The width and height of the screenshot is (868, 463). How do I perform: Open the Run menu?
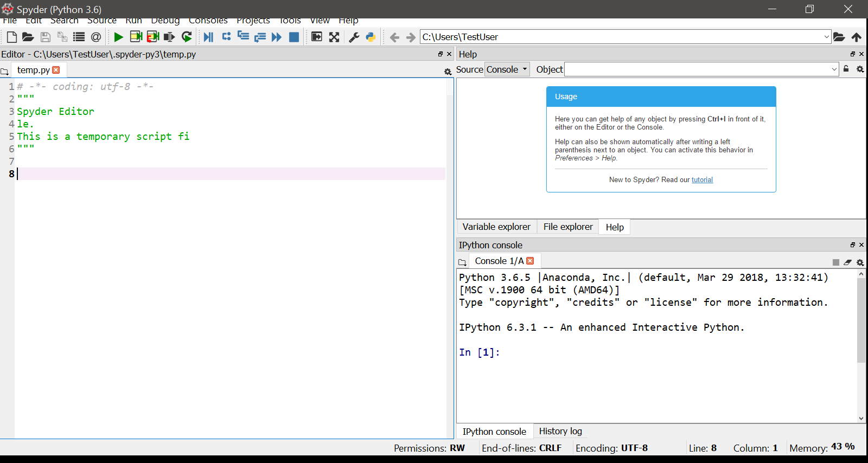coord(134,21)
